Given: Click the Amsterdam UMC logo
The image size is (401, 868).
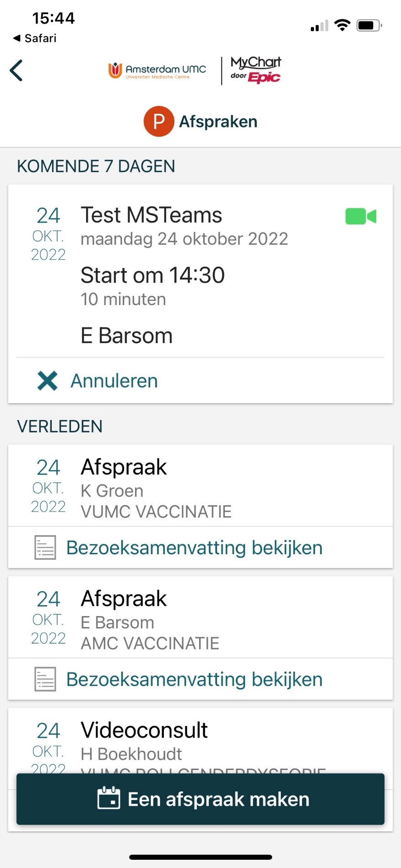Looking at the screenshot, I should 157,71.
